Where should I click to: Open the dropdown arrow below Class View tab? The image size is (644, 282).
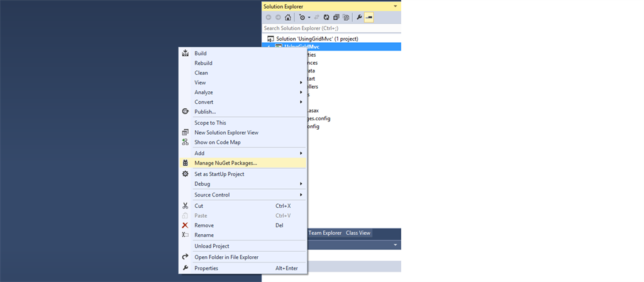(396, 245)
